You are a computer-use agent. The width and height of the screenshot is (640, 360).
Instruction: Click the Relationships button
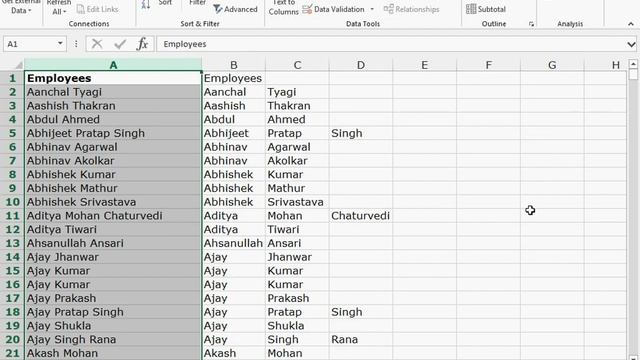point(411,9)
